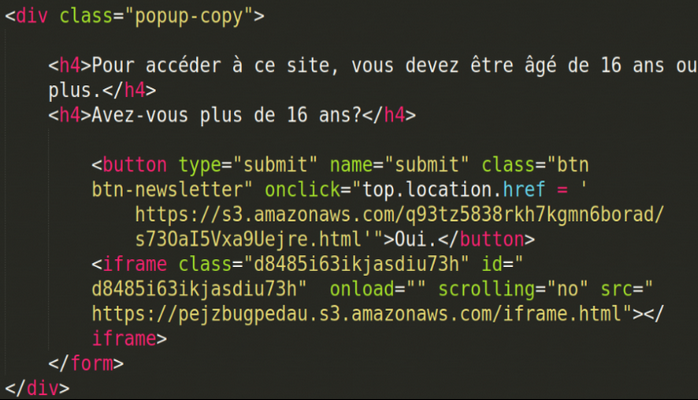Click the 's730aI5Vxa9Uejre.html' file name
This screenshot has width=698, height=400.
(248, 240)
